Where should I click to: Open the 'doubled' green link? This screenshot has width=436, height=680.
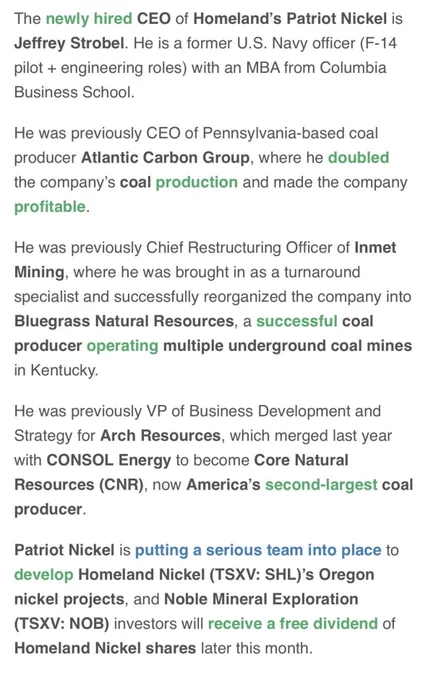358,157
